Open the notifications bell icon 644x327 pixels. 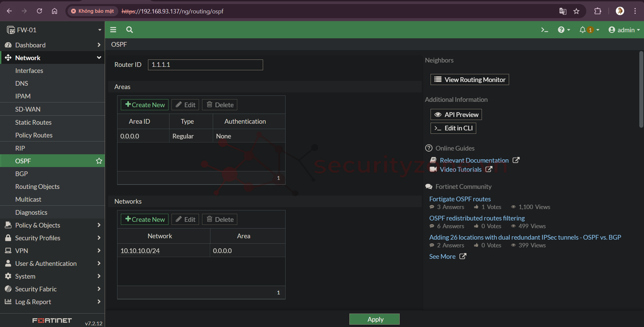[583, 30]
